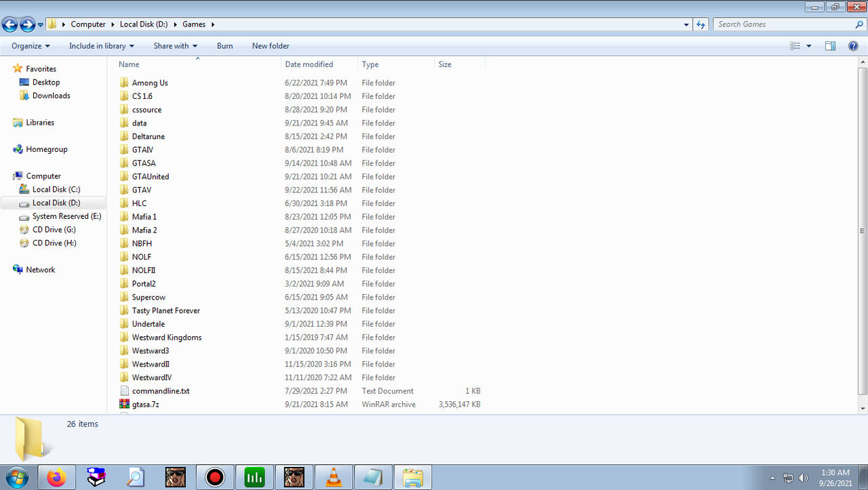Click the GTASA folder icon

click(124, 163)
